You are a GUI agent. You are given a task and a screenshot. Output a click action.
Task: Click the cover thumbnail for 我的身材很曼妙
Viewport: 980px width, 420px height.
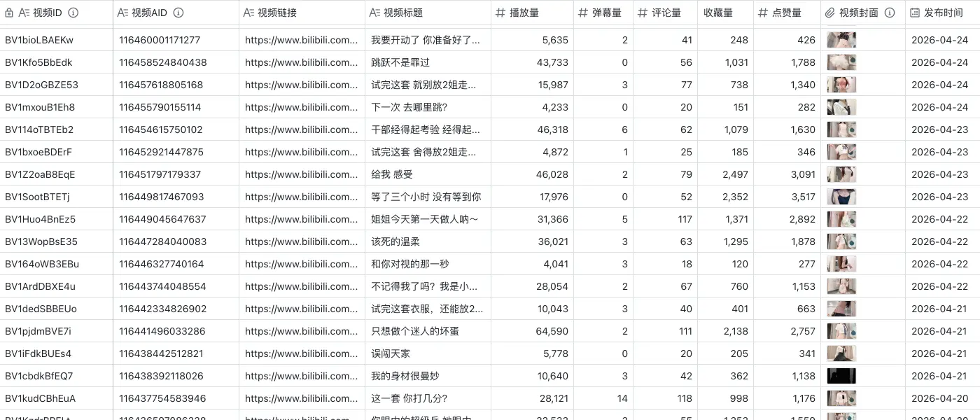[x=841, y=376]
